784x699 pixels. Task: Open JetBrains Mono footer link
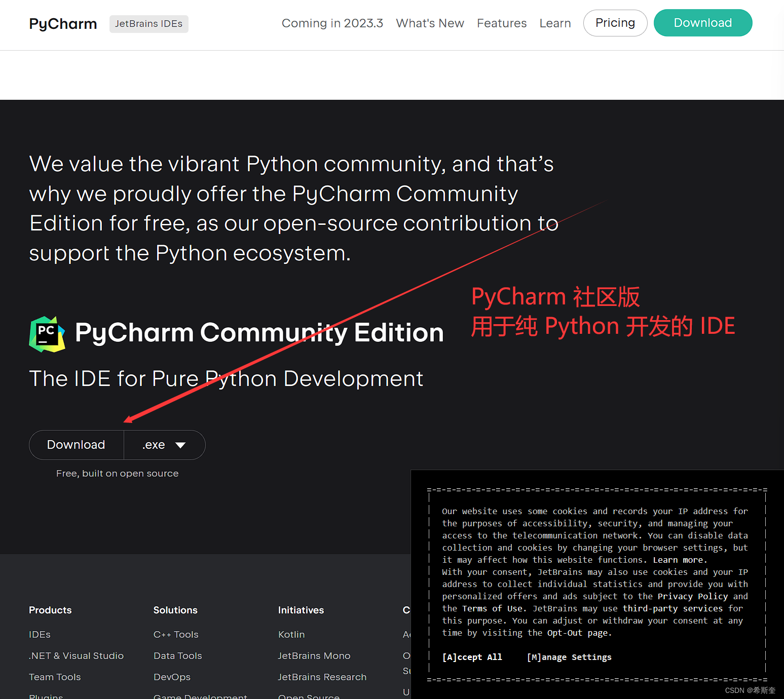click(x=314, y=655)
